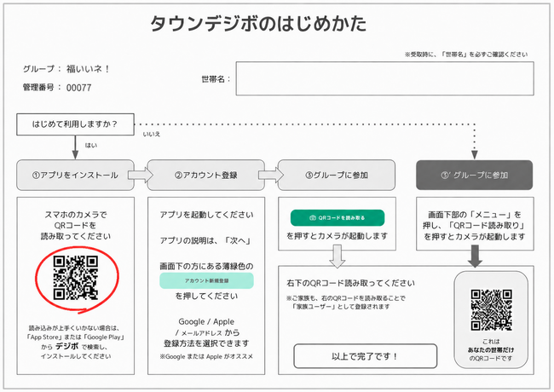Click the bold あなたの世帯だけ caption
This screenshot has width=554, height=392.
coord(491,350)
